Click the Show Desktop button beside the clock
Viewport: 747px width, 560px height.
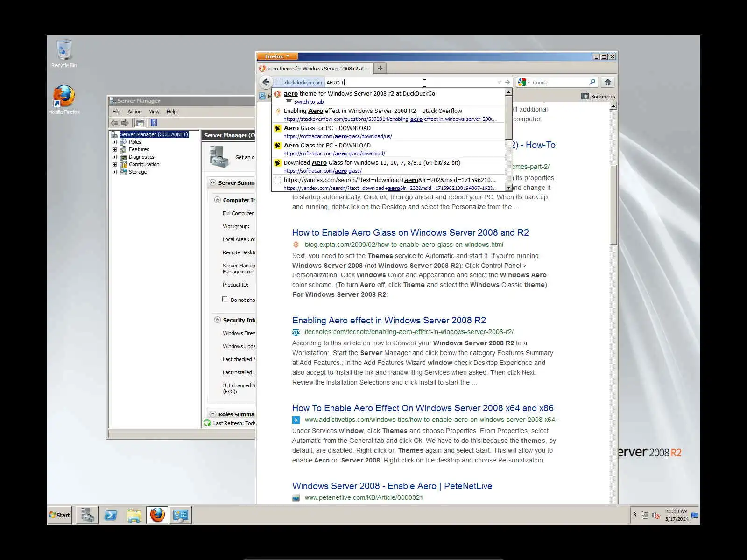695,515
